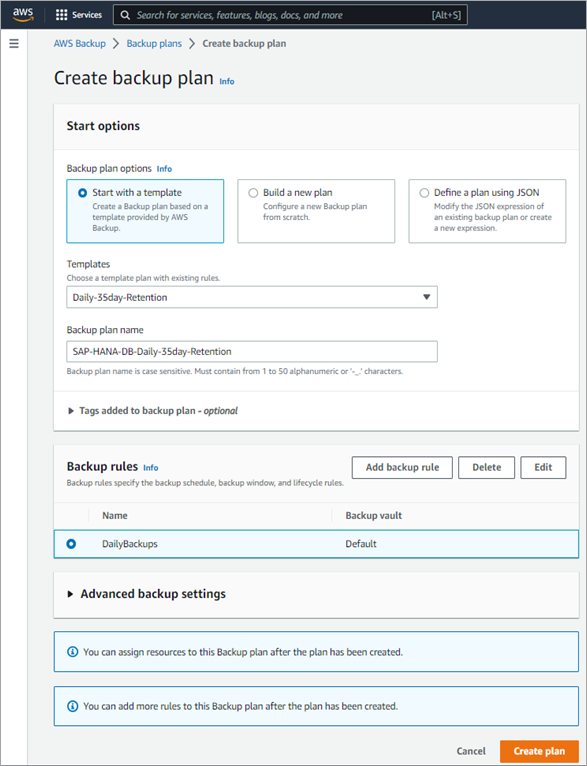587x766 pixels.
Task: Click the Create plan button
Action: (x=539, y=751)
